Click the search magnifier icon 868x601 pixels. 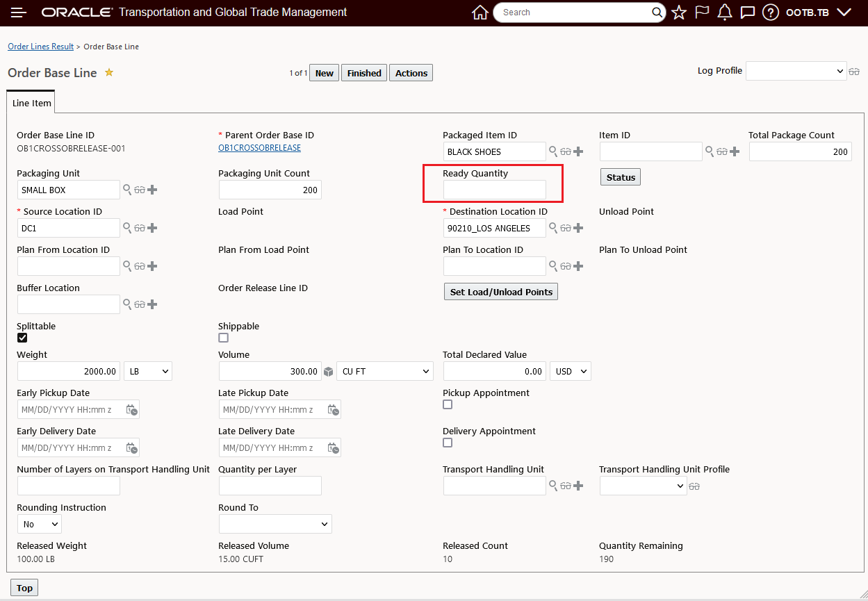coord(657,13)
